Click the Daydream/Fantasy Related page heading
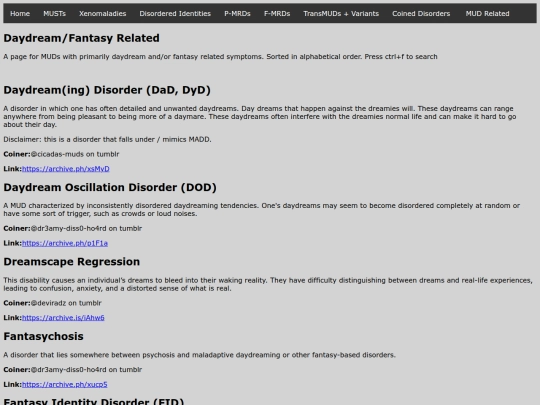The image size is (540, 405). point(81,38)
